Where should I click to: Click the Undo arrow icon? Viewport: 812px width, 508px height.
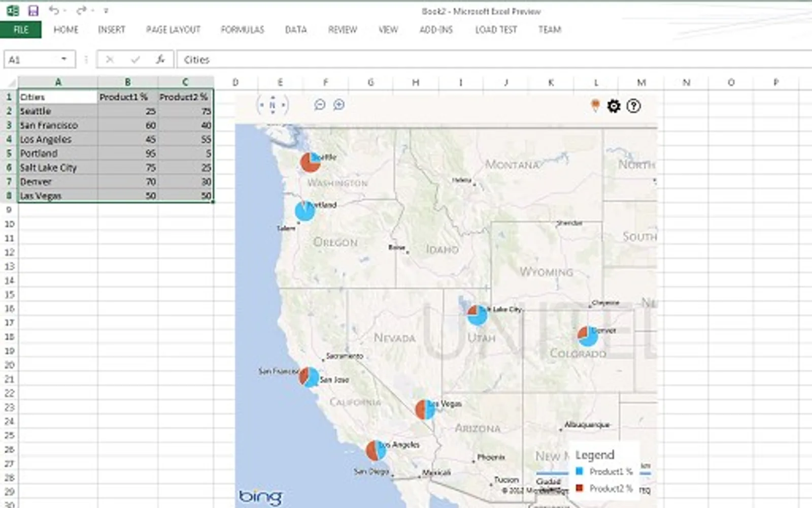[53, 10]
